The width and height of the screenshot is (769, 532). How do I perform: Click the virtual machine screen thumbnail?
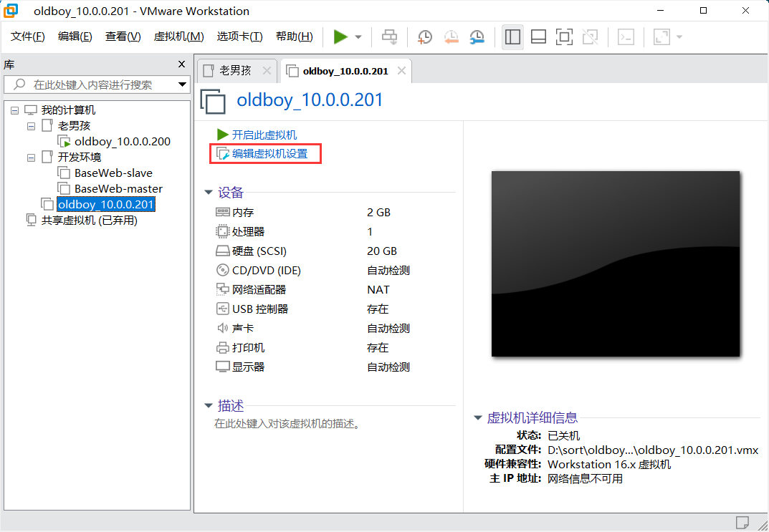(x=616, y=263)
